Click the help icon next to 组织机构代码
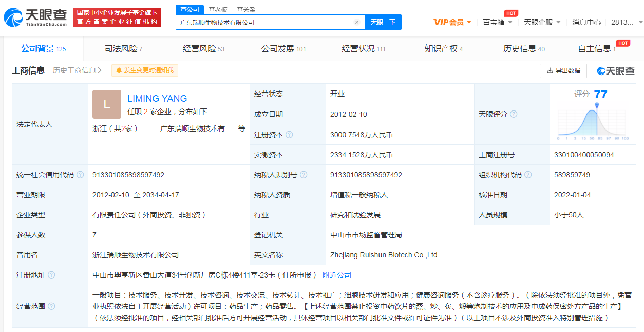The image size is (644, 332). 528,175
